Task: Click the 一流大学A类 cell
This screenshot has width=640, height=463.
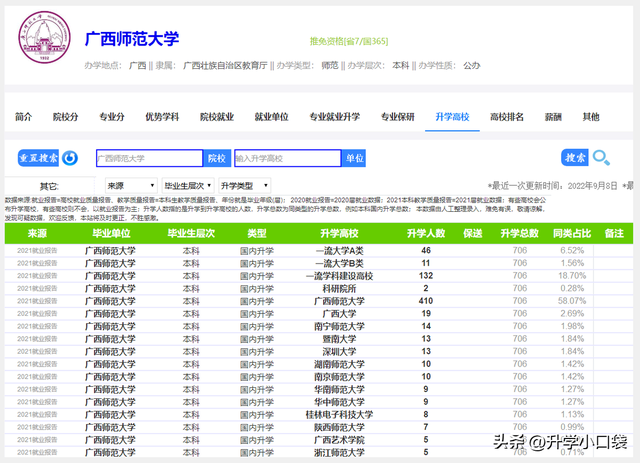Action: point(339,251)
